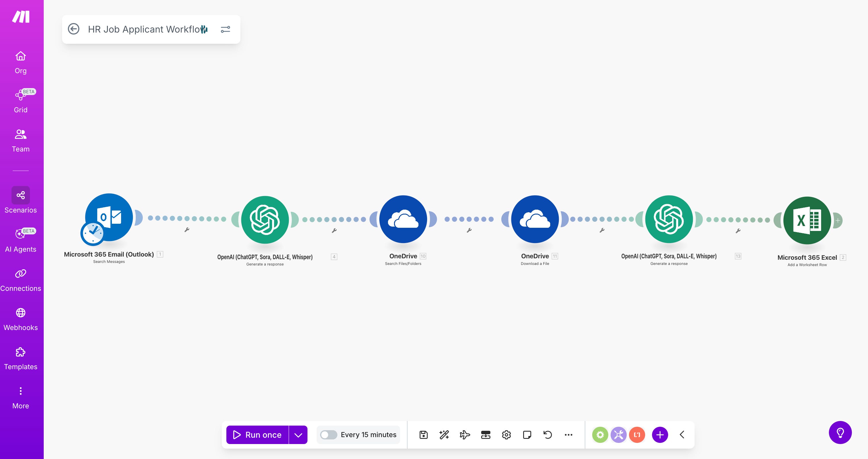Open scenario settings gear icon

coord(506,435)
